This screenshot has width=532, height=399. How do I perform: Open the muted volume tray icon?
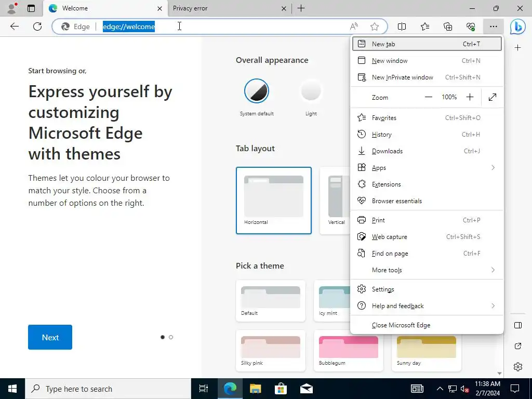(465, 389)
